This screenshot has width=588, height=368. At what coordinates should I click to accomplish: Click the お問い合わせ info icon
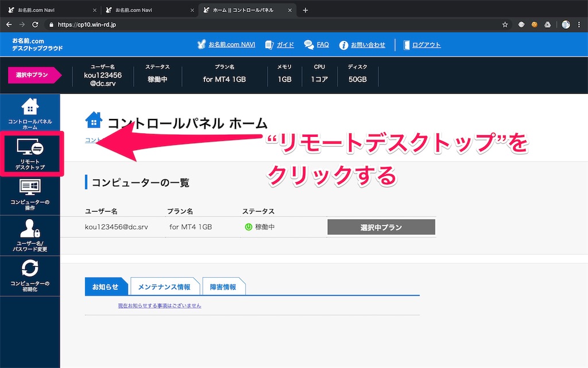(343, 44)
